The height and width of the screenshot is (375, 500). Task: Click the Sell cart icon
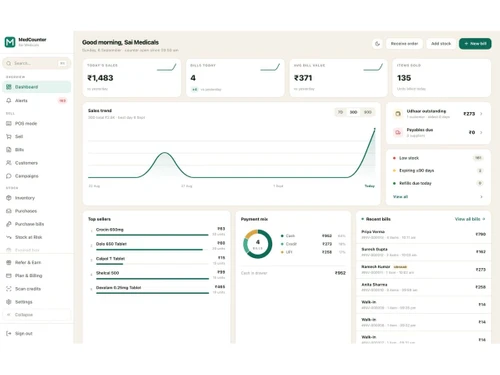[x=9, y=136]
